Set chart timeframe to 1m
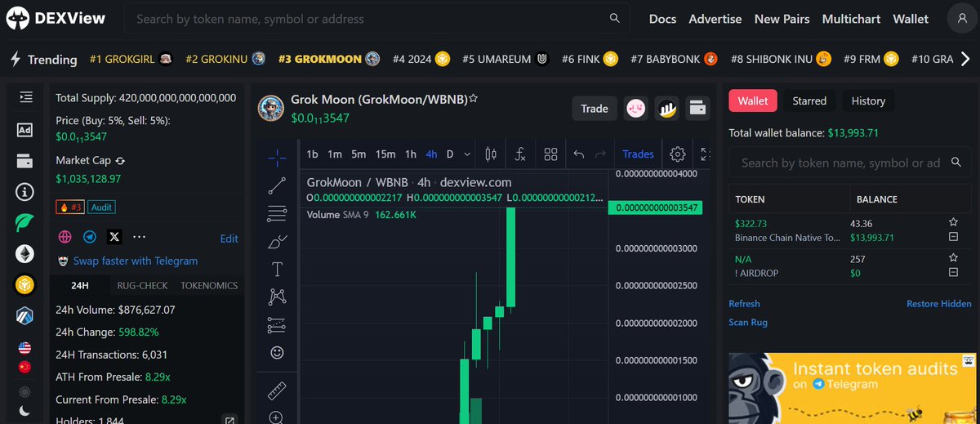The image size is (980, 424). click(x=335, y=154)
